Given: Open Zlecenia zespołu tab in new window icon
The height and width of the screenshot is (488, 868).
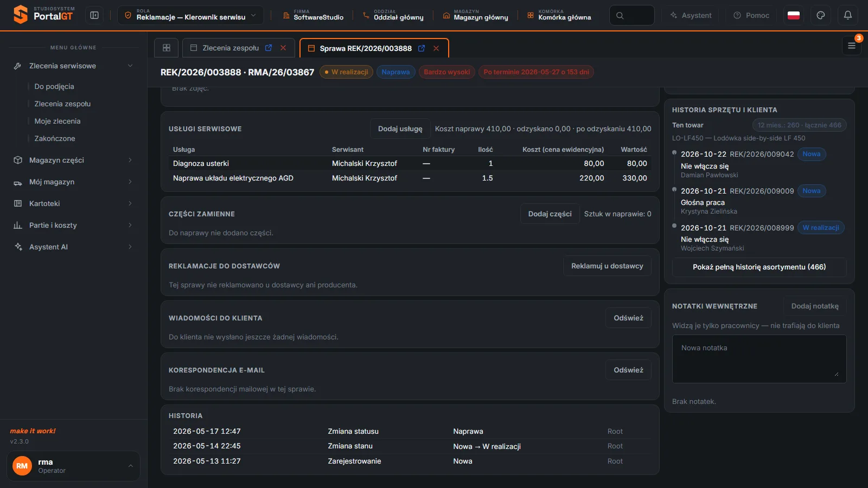Looking at the screenshot, I should click(269, 48).
